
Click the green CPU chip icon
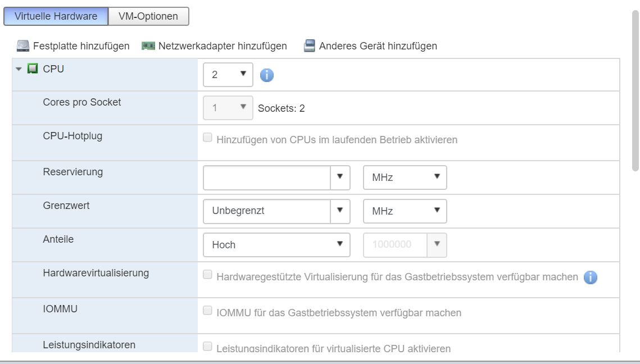coord(33,69)
